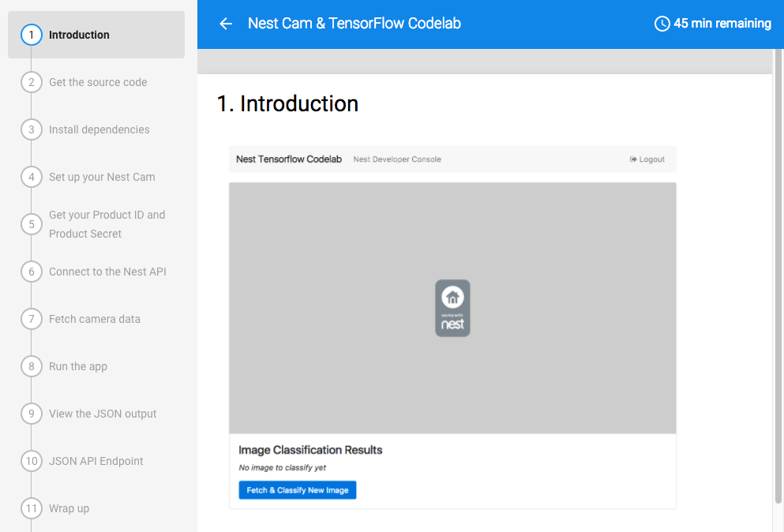Select step 10 number circle

[x=32, y=461]
